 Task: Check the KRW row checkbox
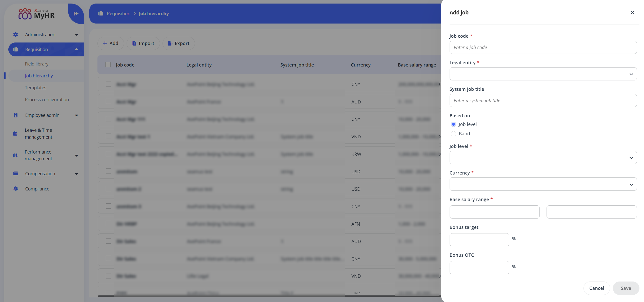pos(108,154)
